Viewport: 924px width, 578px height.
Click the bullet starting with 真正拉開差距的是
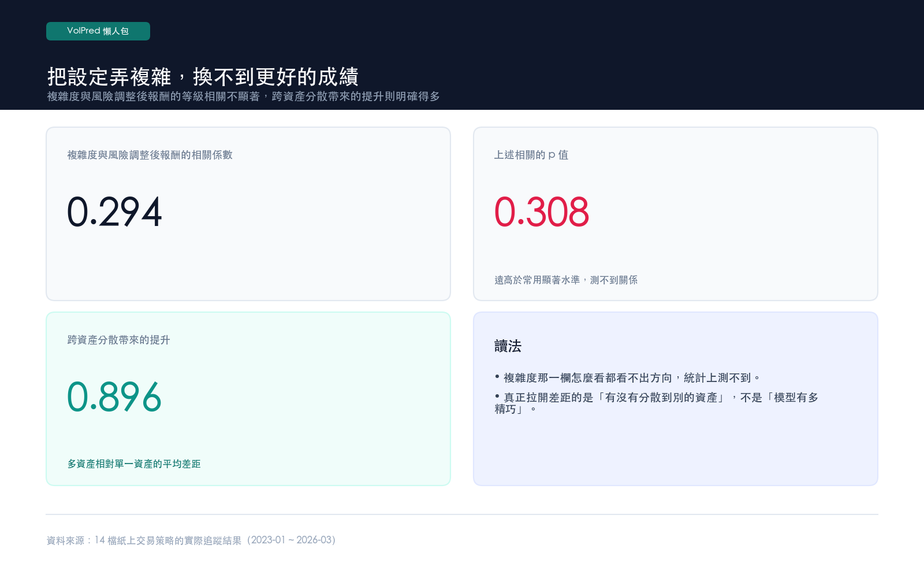click(x=657, y=403)
